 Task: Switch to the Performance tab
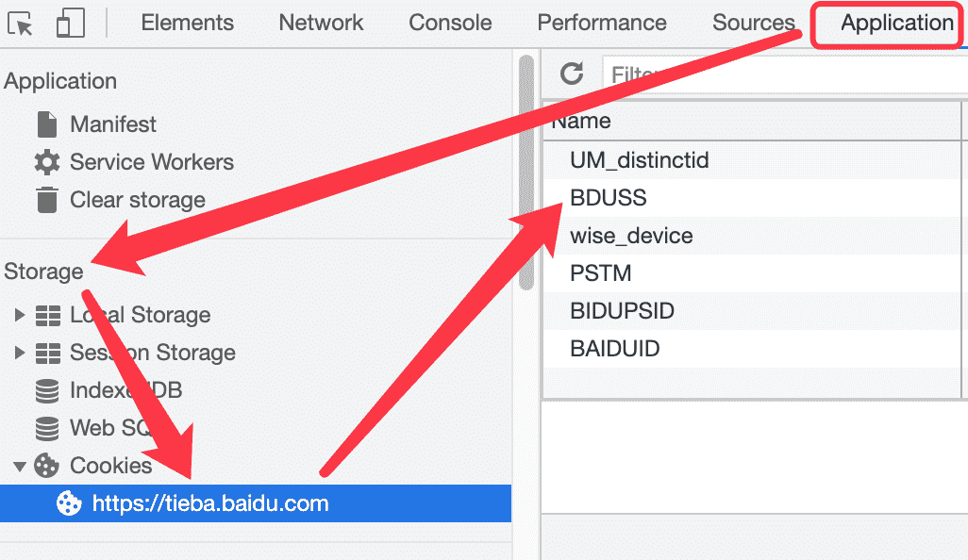[x=602, y=23]
